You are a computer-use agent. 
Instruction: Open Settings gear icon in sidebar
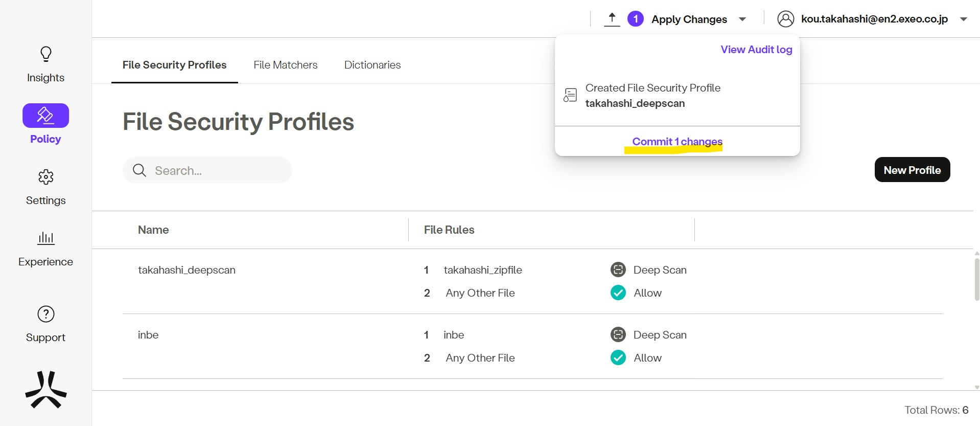coord(46,177)
